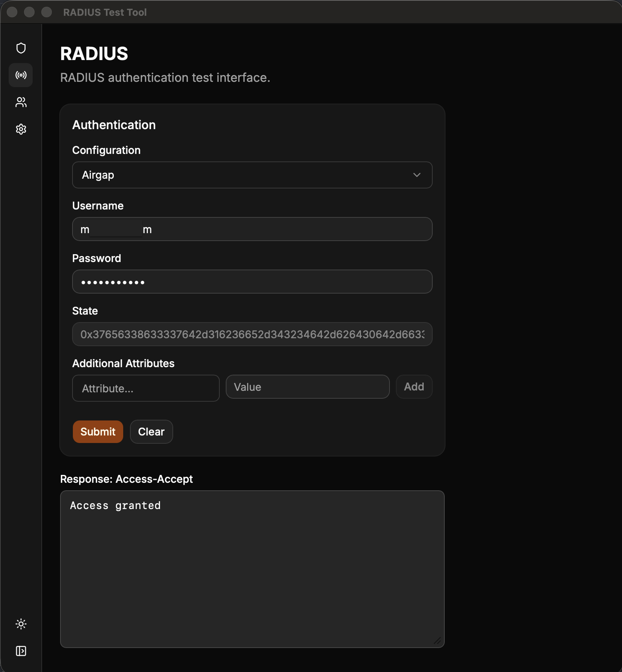The image size is (622, 672).
Task: Select the RADIUS broadcast icon in the sidebar
Action: point(21,75)
